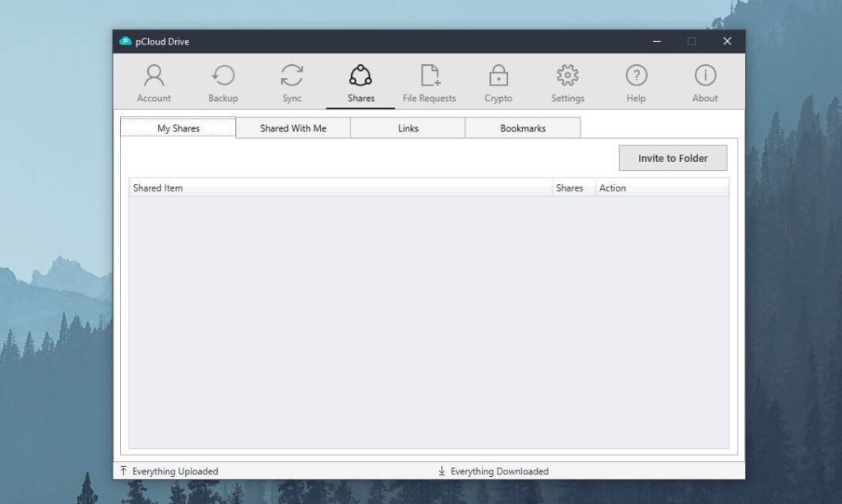
Task: Open the Links tab
Action: [x=408, y=128]
